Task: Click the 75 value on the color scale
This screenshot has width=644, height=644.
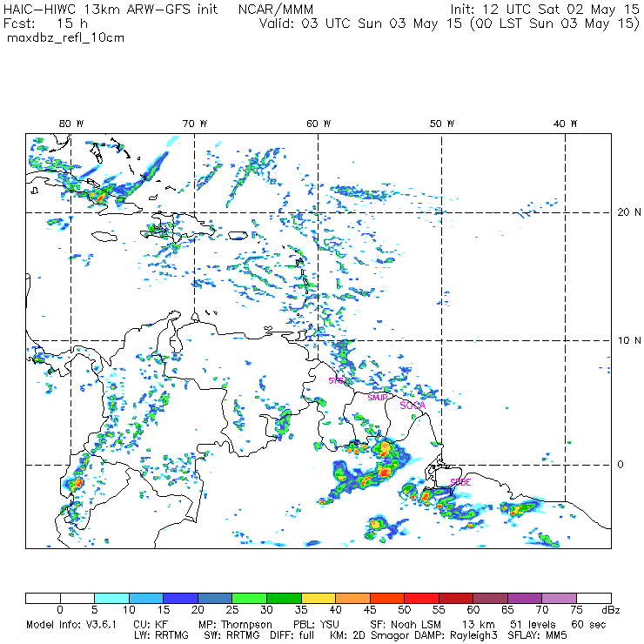Action: tap(577, 610)
